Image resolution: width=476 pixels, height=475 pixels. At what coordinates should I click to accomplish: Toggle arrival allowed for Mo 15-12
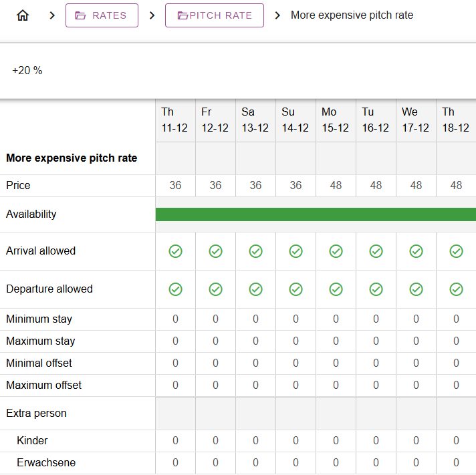(x=336, y=251)
